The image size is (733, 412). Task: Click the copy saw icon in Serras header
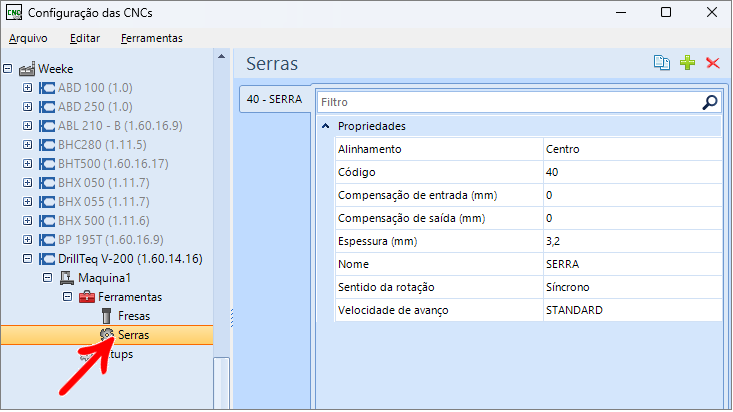click(x=661, y=63)
